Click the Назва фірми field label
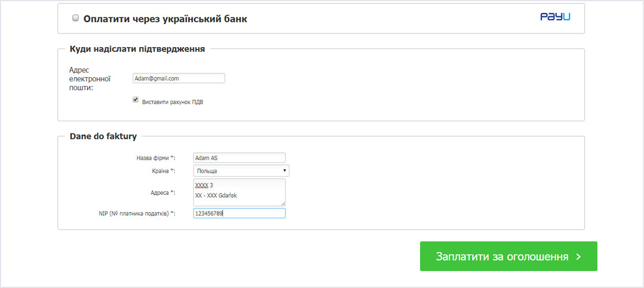Image resolution: width=644 pixels, height=288 pixels. [x=156, y=158]
